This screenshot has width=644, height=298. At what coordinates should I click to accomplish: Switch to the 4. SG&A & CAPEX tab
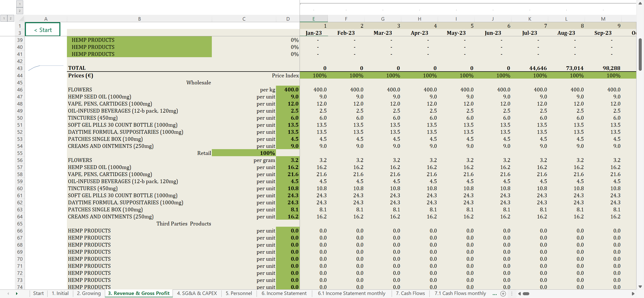(x=197, y=293)
